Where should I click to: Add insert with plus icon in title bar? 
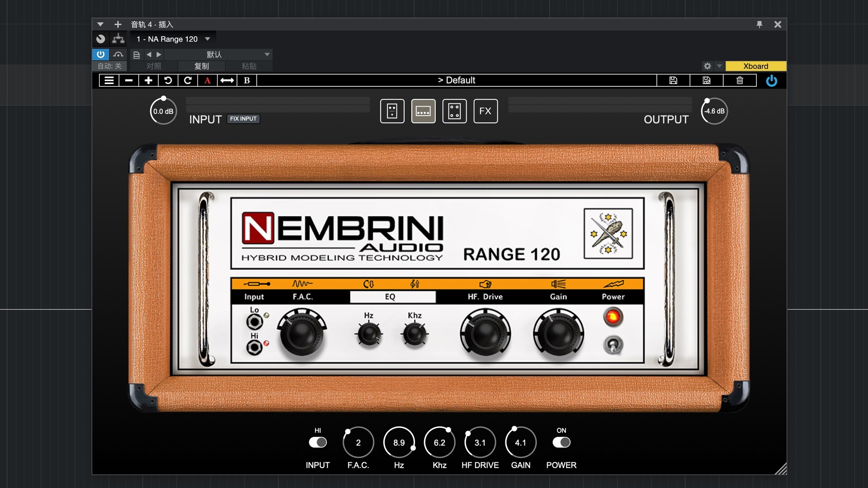point(118,24)
